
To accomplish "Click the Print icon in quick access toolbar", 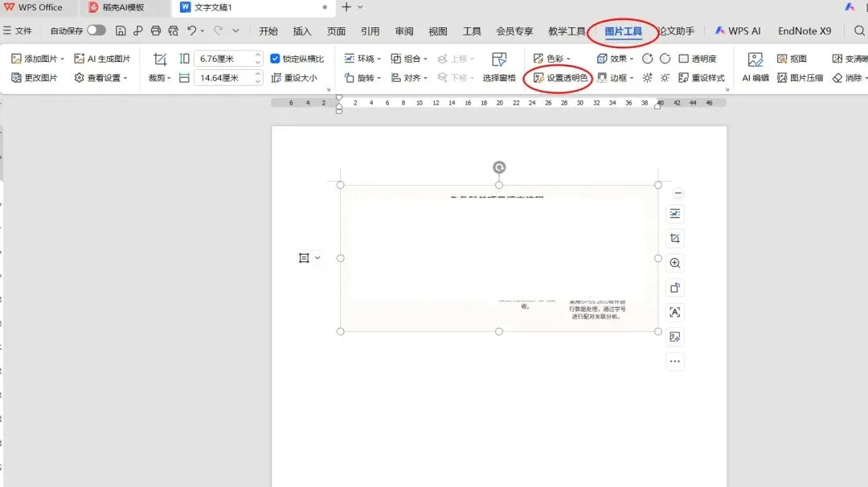I will 156,31.
